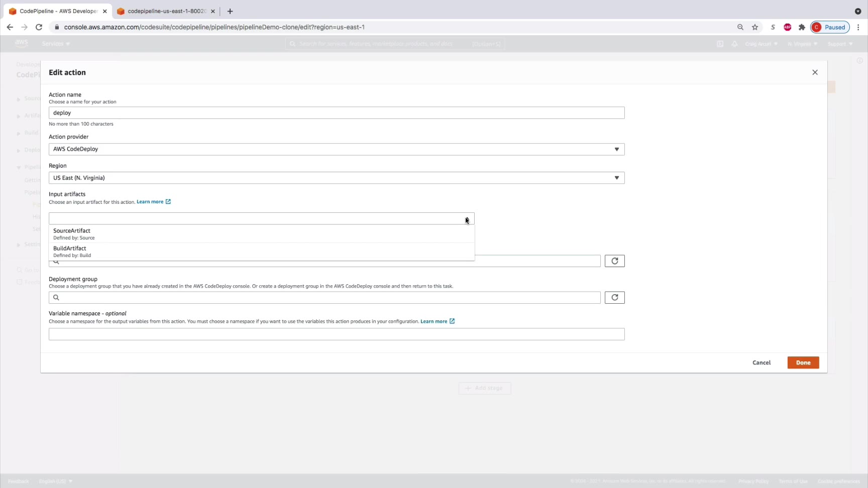Screen dimensions: 868x488
Task: Refresh the application name list
Action: (x=614, y=261)
